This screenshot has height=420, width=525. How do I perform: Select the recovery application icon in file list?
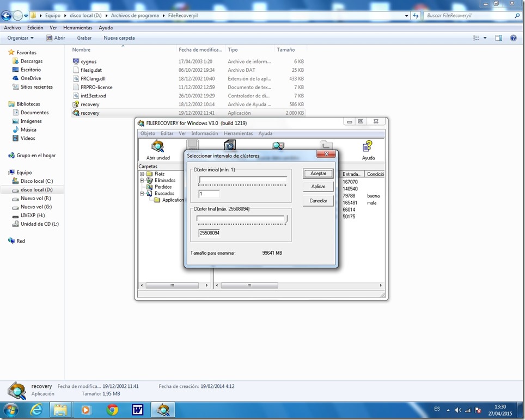[76, 113]
